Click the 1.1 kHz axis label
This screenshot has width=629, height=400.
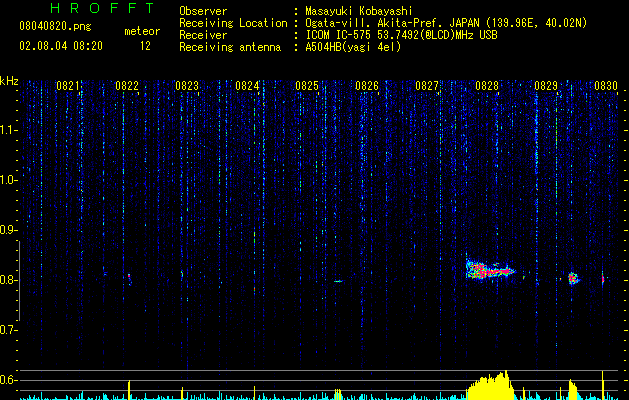point(8,130)
